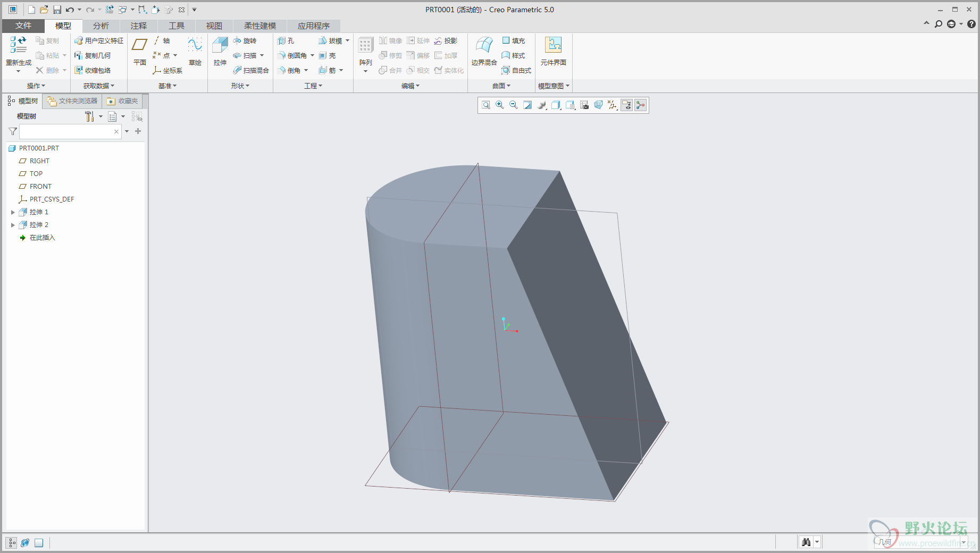Toggle perspective view icon in graphics toolbar
The width and height of the screenshot is (980, 553).
click(x=598, y=105)
